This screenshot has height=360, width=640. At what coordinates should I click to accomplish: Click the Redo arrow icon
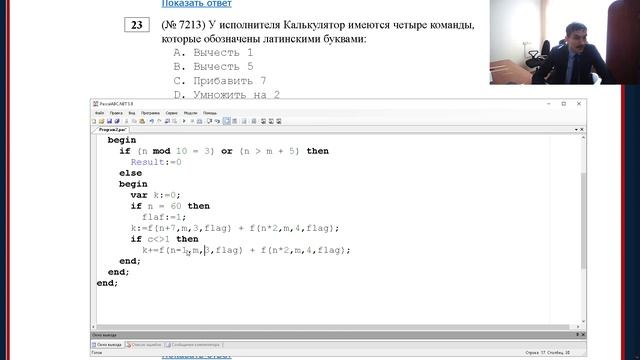[159, 121]
